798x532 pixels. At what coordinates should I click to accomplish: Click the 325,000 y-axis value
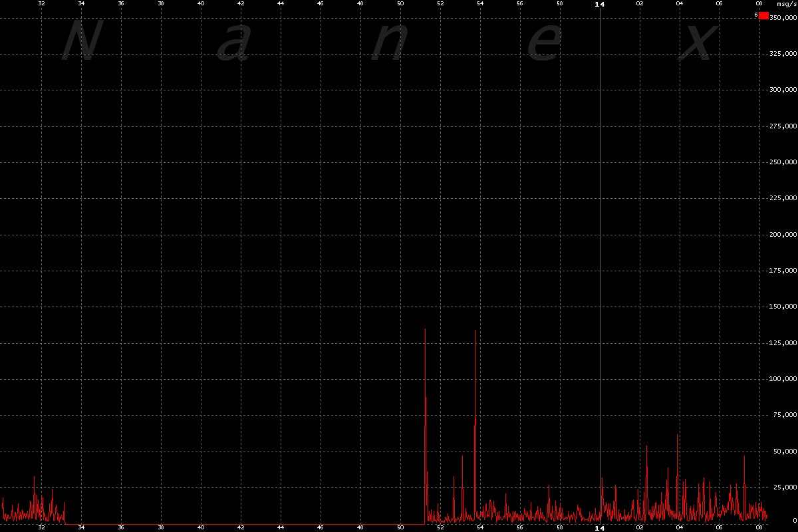pyautogui.click(x=782, y=53)
